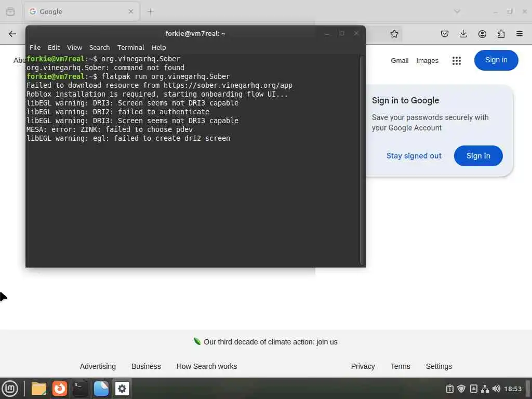The image size is (532, 399).
Task: Open the terminal File menu
Action: 35,47
